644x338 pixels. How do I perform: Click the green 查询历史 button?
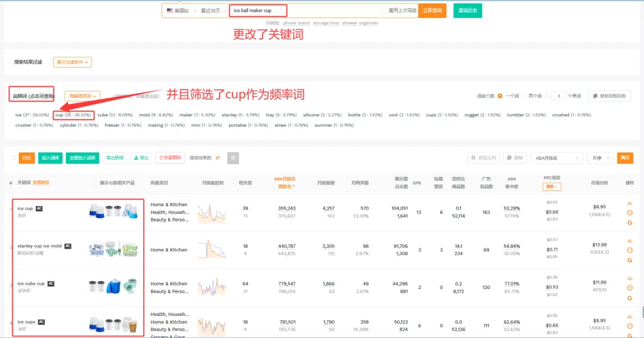click(x=467, y=10)
